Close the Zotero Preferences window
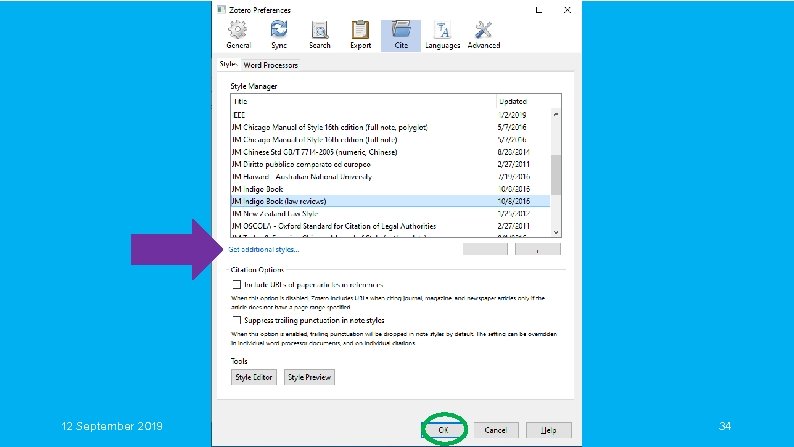The height and width of the screenshot is (447, 794). pyautogui.click(x=567, y=10)
